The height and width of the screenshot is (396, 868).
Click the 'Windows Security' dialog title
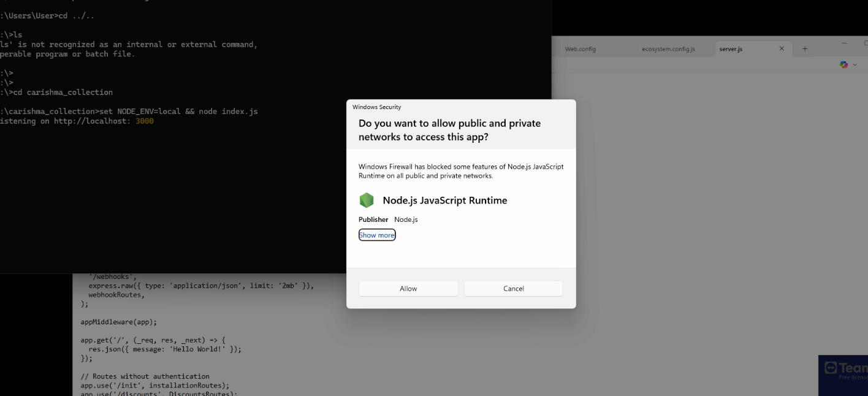click(376, 107)
